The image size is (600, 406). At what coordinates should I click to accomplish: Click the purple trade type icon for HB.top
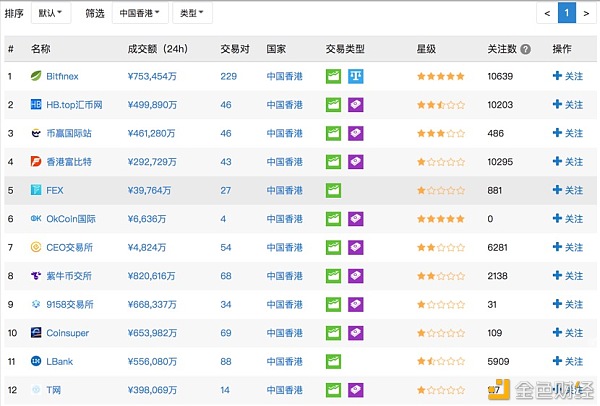[355, 105]
